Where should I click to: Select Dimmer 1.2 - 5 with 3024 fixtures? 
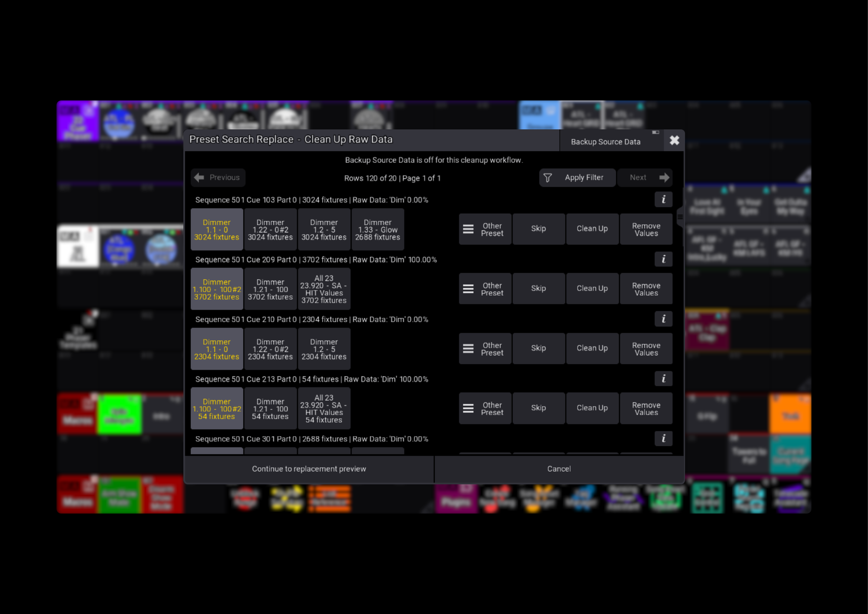pyautogui.click(x=324, y=230)
